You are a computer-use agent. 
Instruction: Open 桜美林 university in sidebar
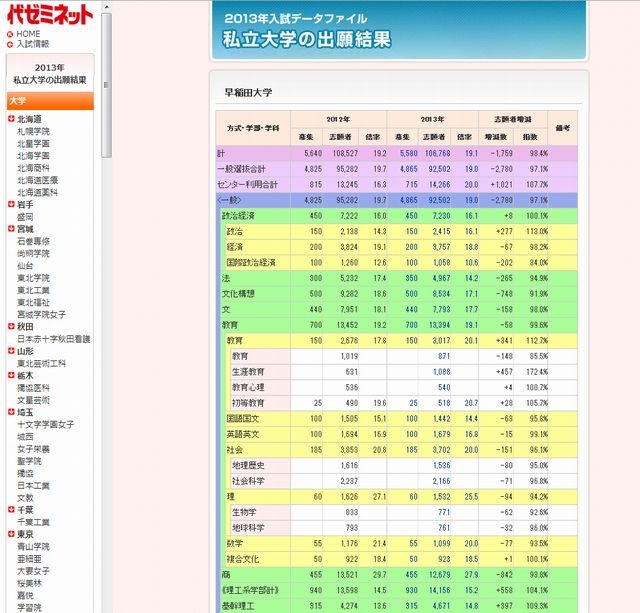tap(29, 583)
